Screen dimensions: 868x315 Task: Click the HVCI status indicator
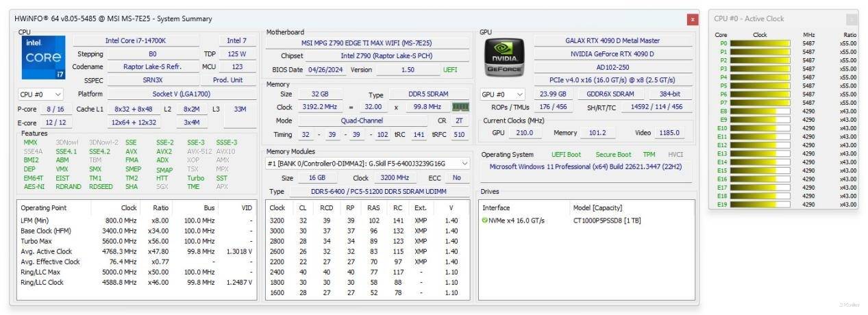675,155
